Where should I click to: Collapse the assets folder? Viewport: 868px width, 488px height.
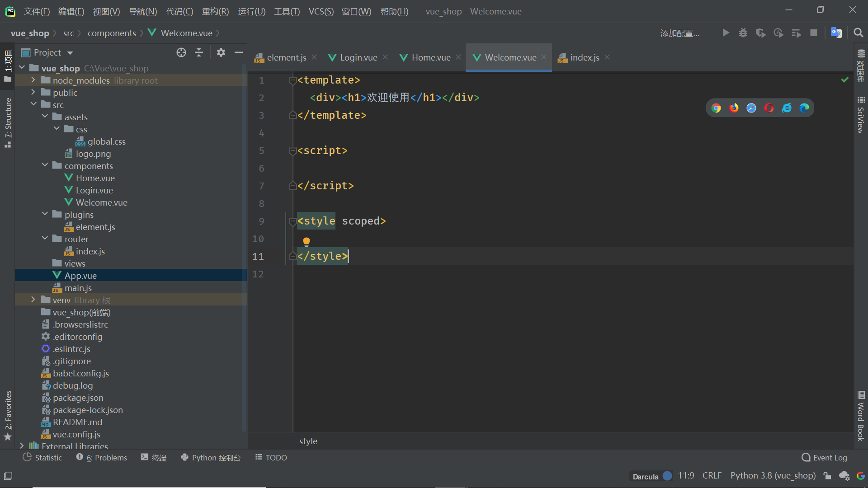45,117
